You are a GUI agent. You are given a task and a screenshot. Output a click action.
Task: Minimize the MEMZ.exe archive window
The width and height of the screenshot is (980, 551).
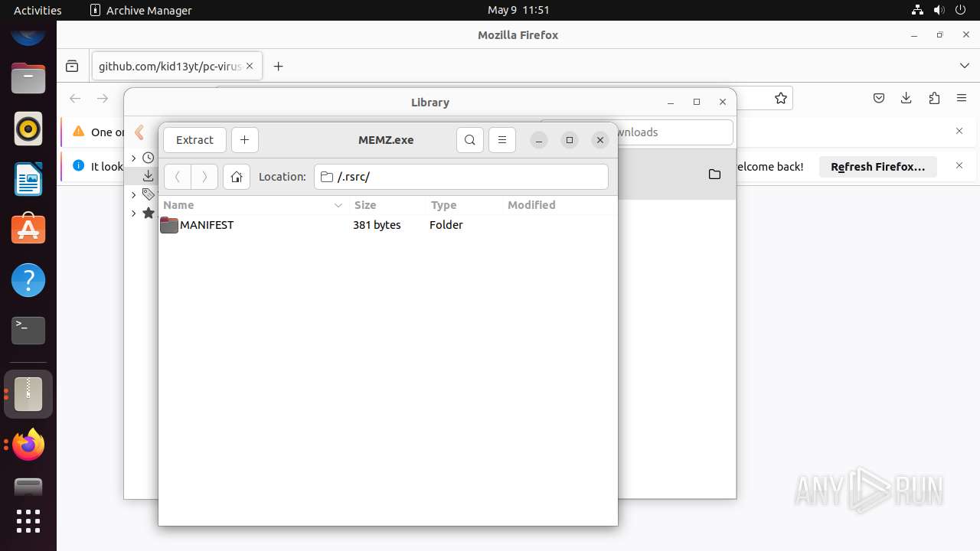click(539, 140)
